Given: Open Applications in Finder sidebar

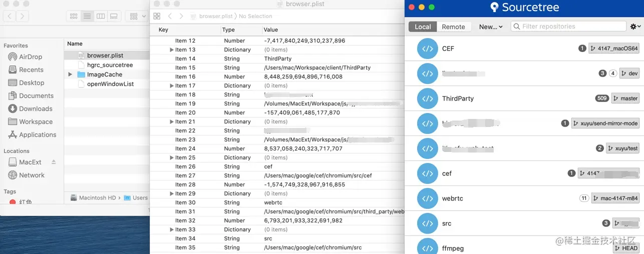Looking at the screenshot, I should click(x=38, y=135).
